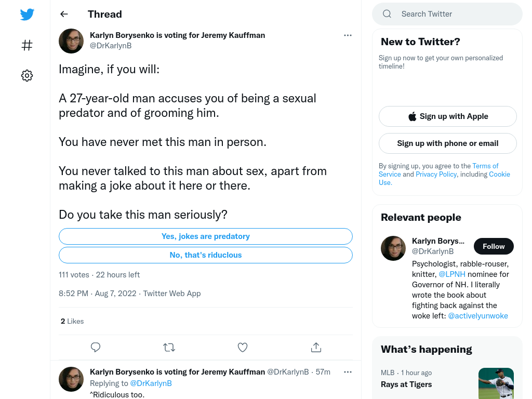Viewport: 532px width, 399px height.
Task: Open Settings gear in the sidebar
Action: 27,76
